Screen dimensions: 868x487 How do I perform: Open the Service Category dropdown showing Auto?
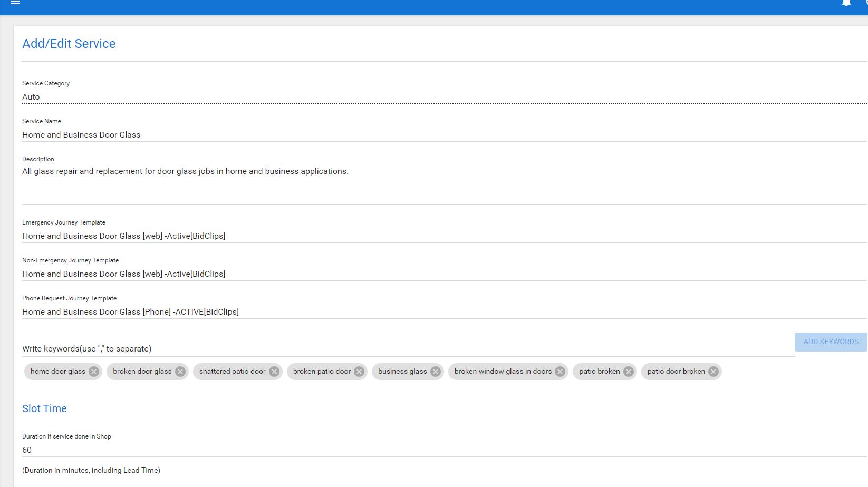(444, 97)
